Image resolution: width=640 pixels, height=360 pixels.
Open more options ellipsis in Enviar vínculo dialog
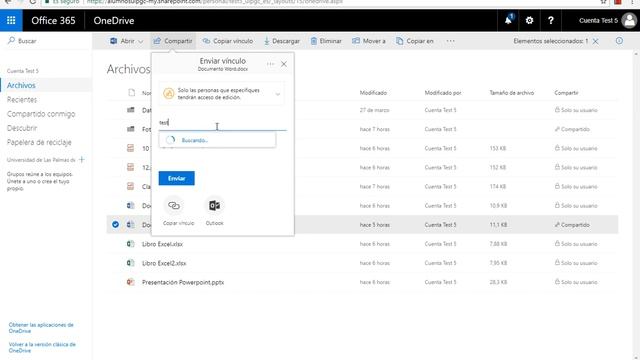(x=270, y=64)
